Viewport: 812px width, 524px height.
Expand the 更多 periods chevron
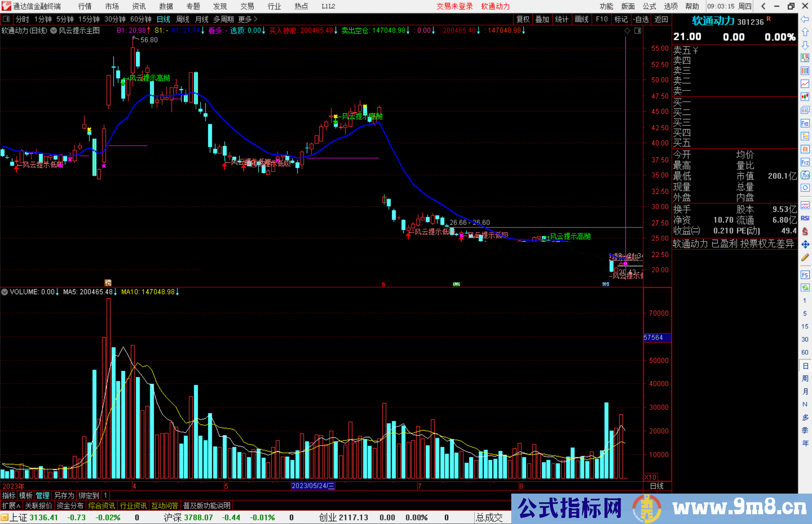(256, 19)
